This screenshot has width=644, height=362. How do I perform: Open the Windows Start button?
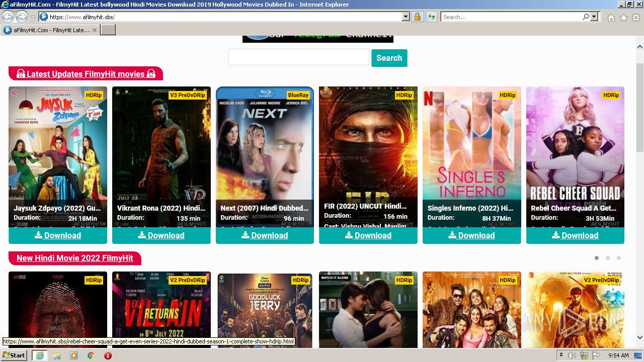coord(14,355)
